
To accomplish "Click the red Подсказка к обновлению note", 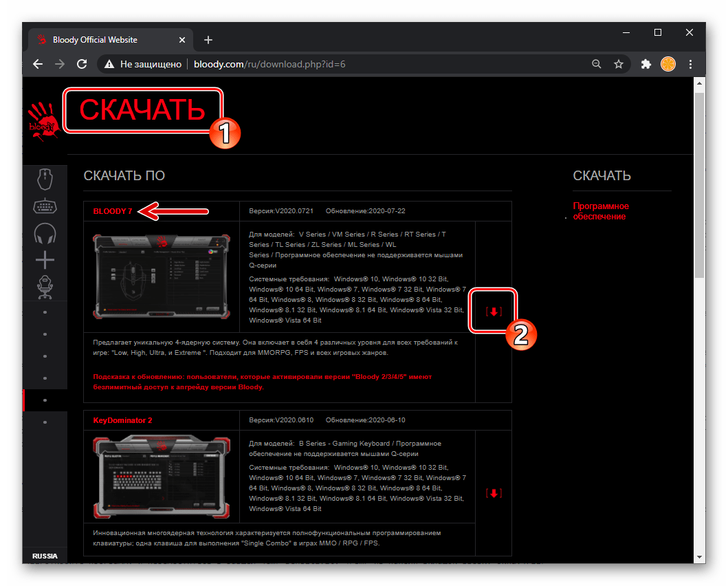I will point(263,382).
